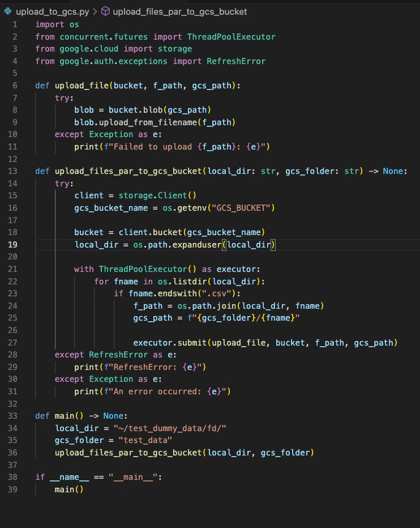Click 'def main()' on line 33
420x528 pixels.
coord(59,416)
